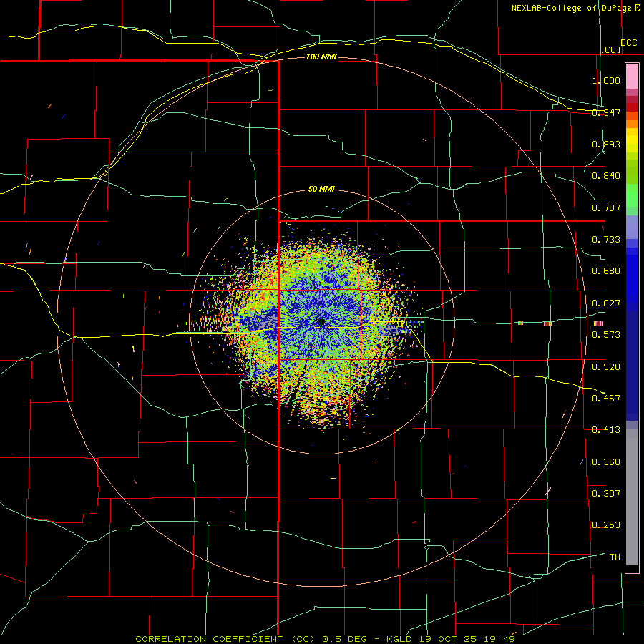The height and width of the screenshot is (644, 644).
Task: Click the 0.947 scale value
Action: (606, 112)
